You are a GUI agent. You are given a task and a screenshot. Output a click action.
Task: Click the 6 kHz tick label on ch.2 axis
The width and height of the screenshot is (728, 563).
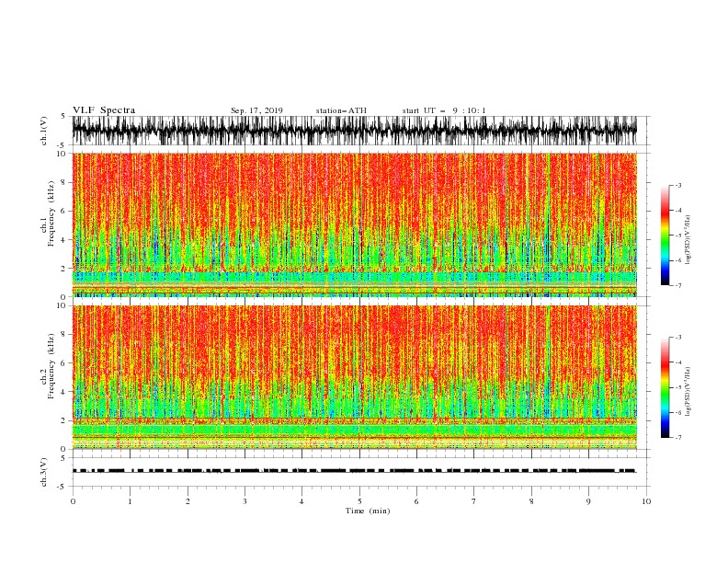(63, 362)
